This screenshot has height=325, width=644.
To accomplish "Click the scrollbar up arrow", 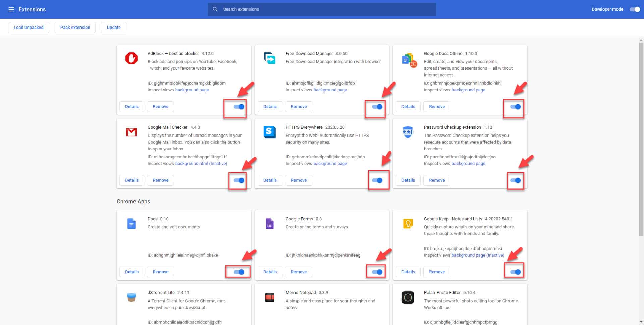I will pyautogui.click(x=641, y=40).
